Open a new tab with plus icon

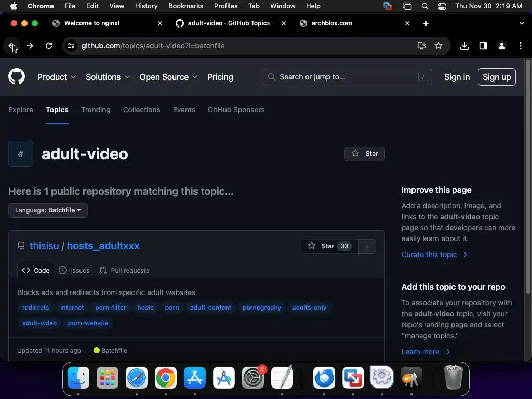coord(426,23)
